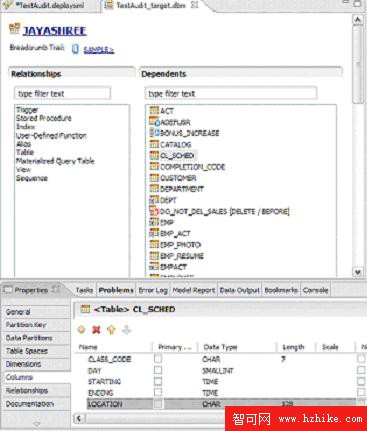The height and width of the screenshot is (431, 367).
Task: Click the BONUS_INCREASE procedure icon
Action: [154, 133]
